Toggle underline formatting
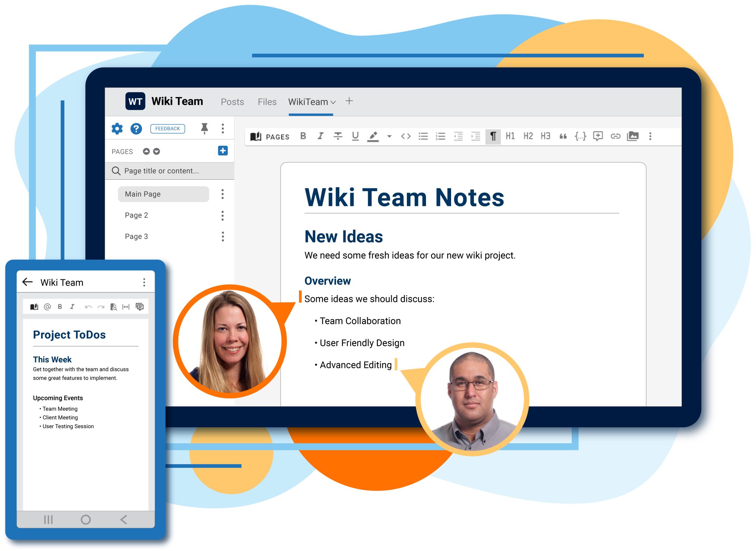This screenshot has height=551, width=756. coord(355,136)
